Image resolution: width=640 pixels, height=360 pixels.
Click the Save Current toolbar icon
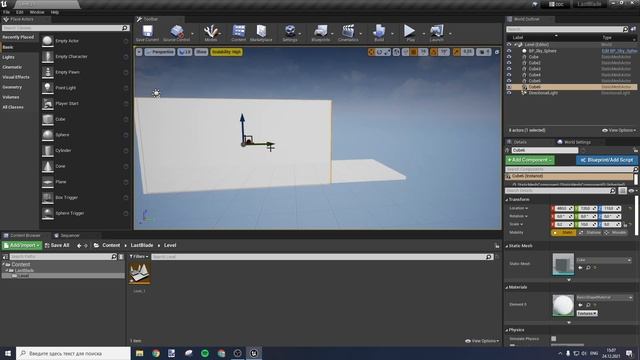tap(147, 33)
